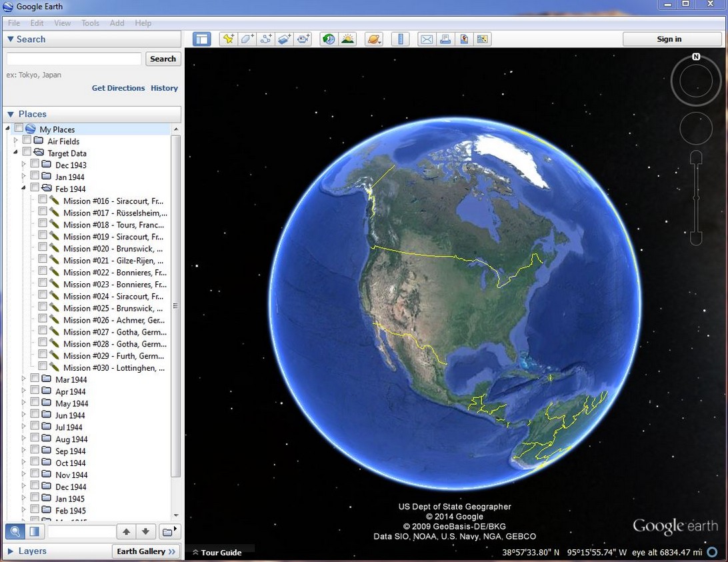728x562 pixels.
Task: Click the move joystick circle below the compass
Action: point(695,128)
